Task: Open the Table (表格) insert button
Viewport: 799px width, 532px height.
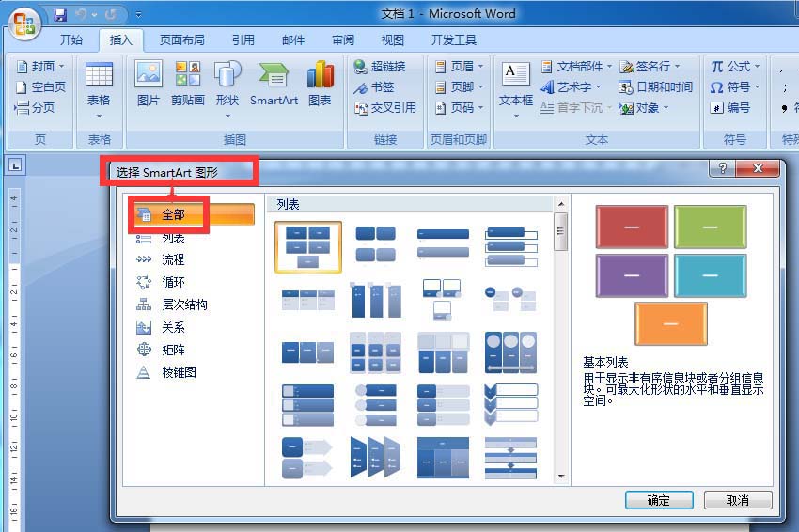Action: (x=99, y=89)
